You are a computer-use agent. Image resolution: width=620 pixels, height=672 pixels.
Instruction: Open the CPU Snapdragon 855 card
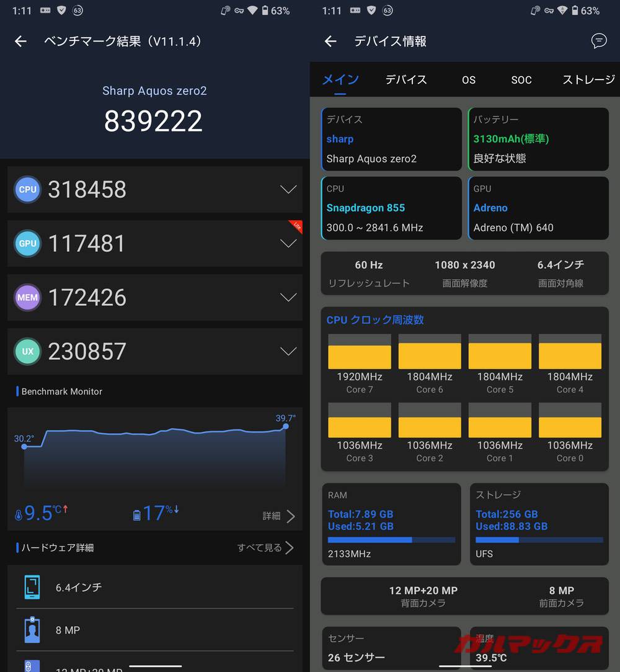pyautogui.click(x=391, y=208)
